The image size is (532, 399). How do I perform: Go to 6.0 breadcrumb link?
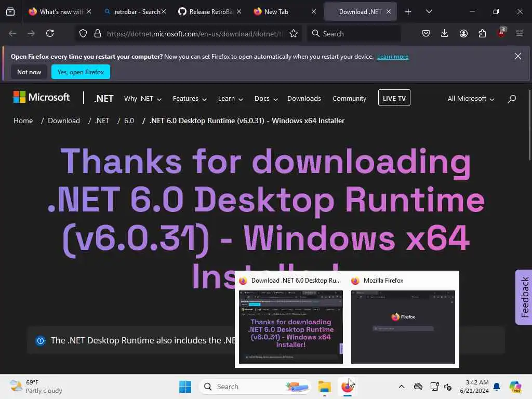click(x=129, y=121)
